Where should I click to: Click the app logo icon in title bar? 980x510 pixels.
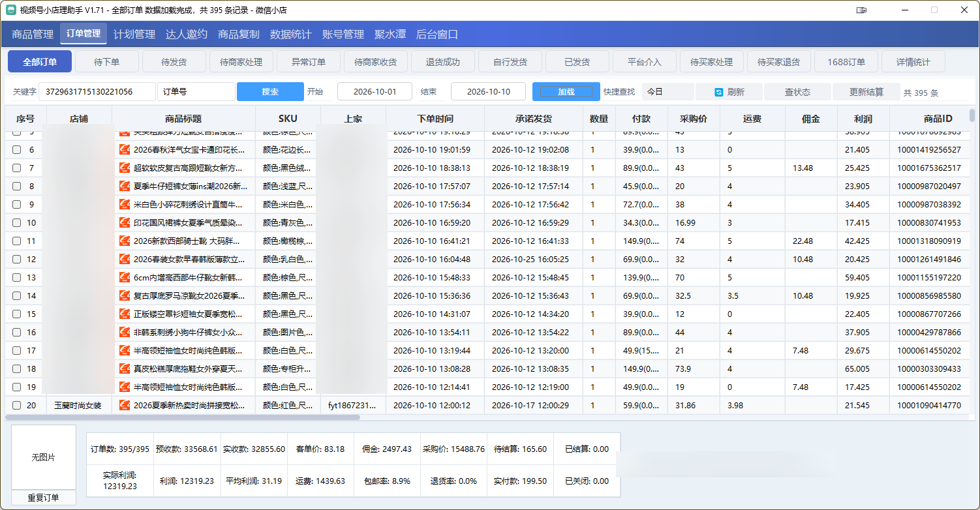10,10
